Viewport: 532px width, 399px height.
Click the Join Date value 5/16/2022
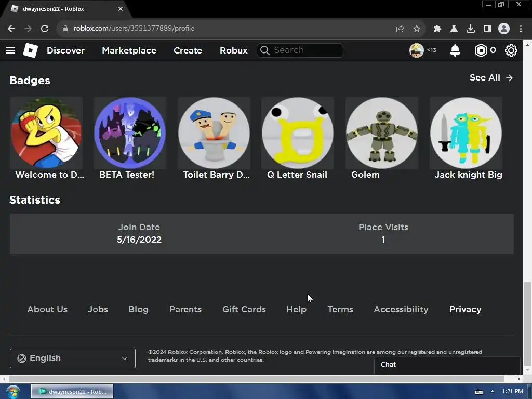139,240
